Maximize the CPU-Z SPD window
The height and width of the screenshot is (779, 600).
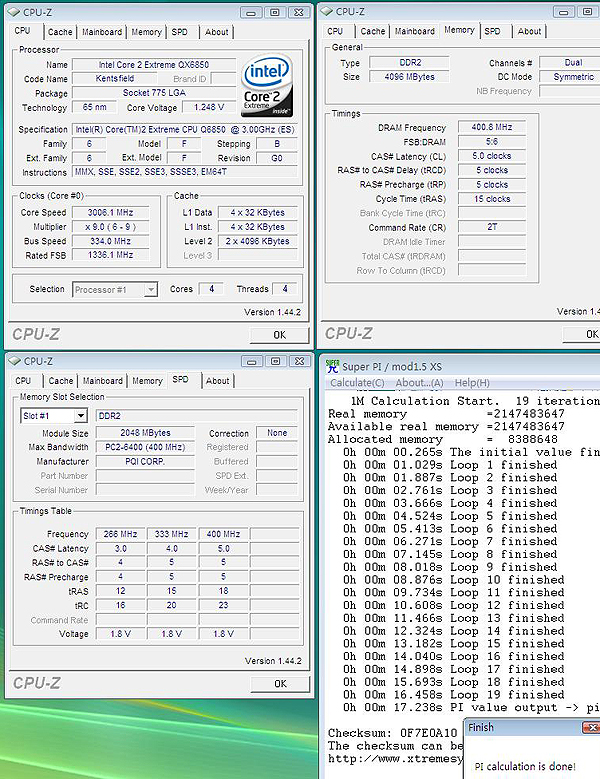click(275, 362)
